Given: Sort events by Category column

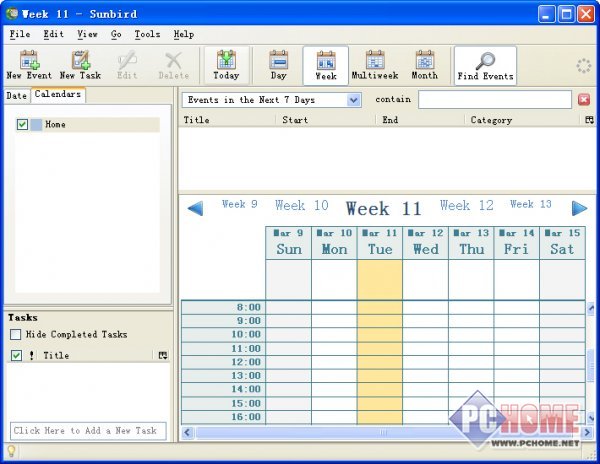Looking at the screenshot, I should pos(524,120).
